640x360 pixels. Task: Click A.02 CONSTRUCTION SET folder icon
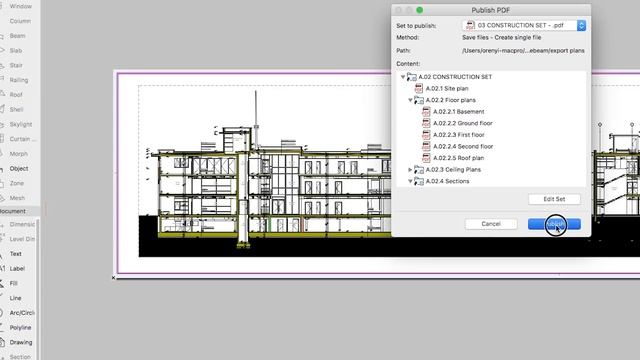click(x=411, y=77)
